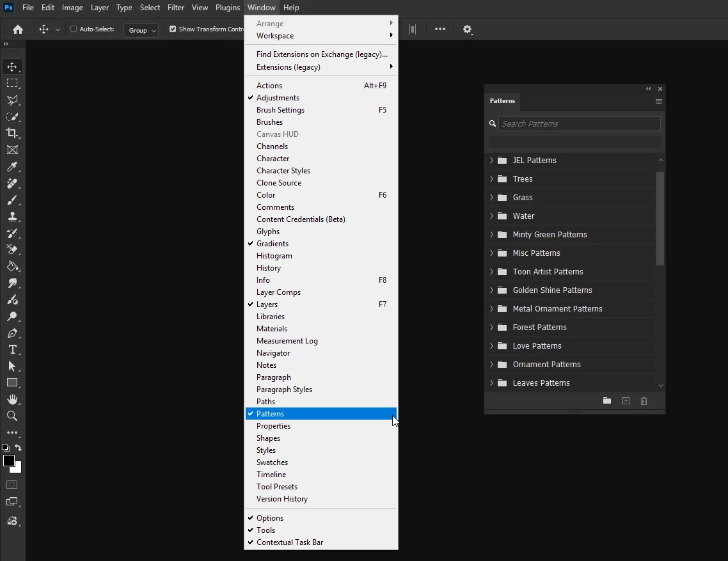Viewport: 728px width, 561px height.
Task: Open Workspace submenu
Action: [321, 36]
